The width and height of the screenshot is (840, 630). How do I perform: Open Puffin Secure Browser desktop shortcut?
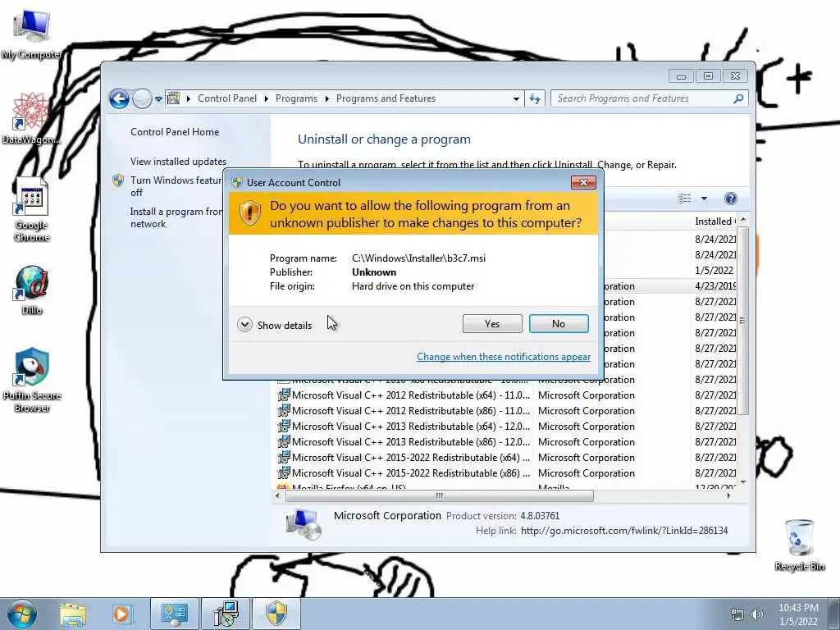pyautogui.click(x=32, y=380)
